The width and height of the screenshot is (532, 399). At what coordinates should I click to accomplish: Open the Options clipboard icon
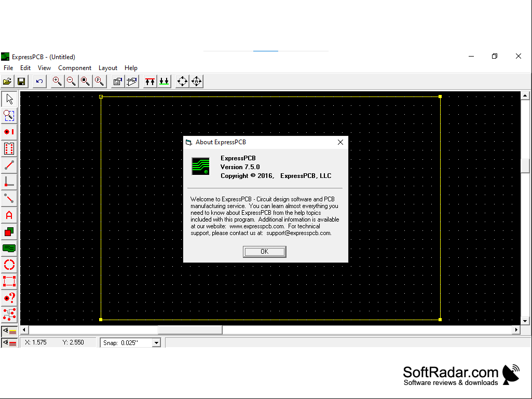coord(117,81)
